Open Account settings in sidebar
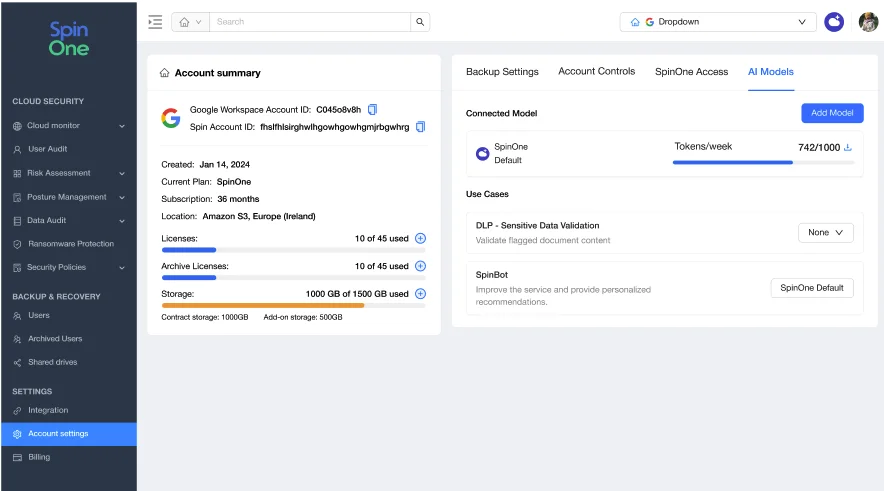 (69, 434)
